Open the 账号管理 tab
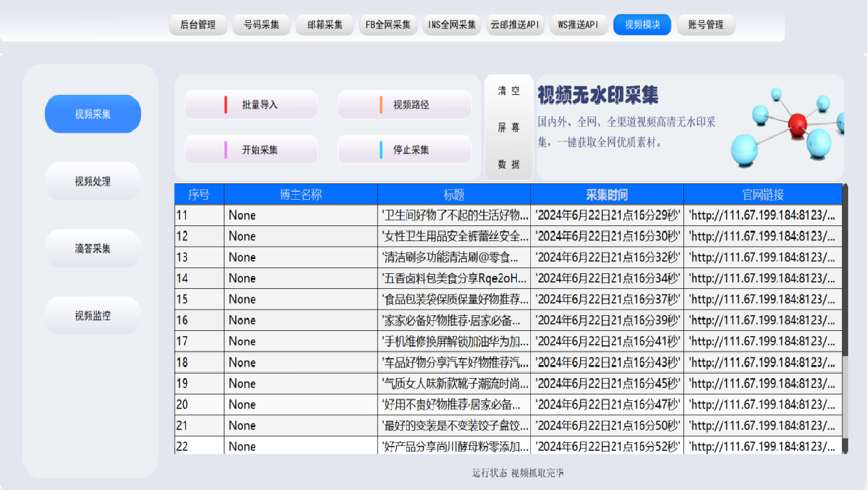 point(706,25)
